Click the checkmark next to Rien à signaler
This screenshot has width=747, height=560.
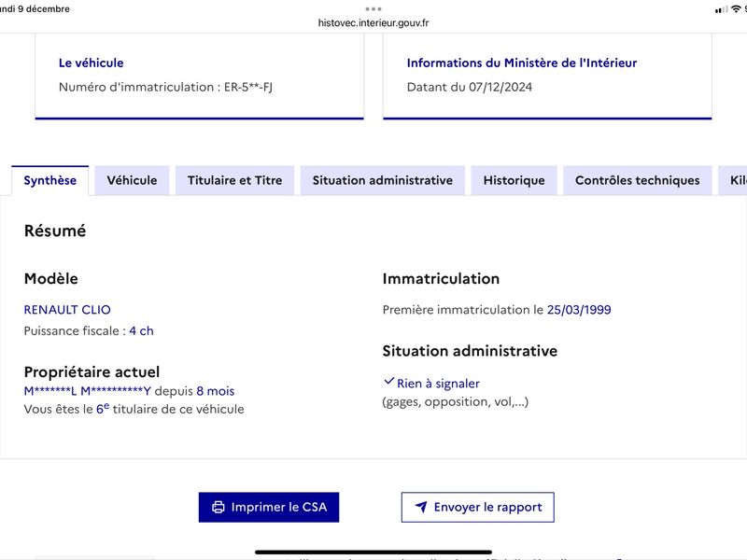tap(388, 381)
